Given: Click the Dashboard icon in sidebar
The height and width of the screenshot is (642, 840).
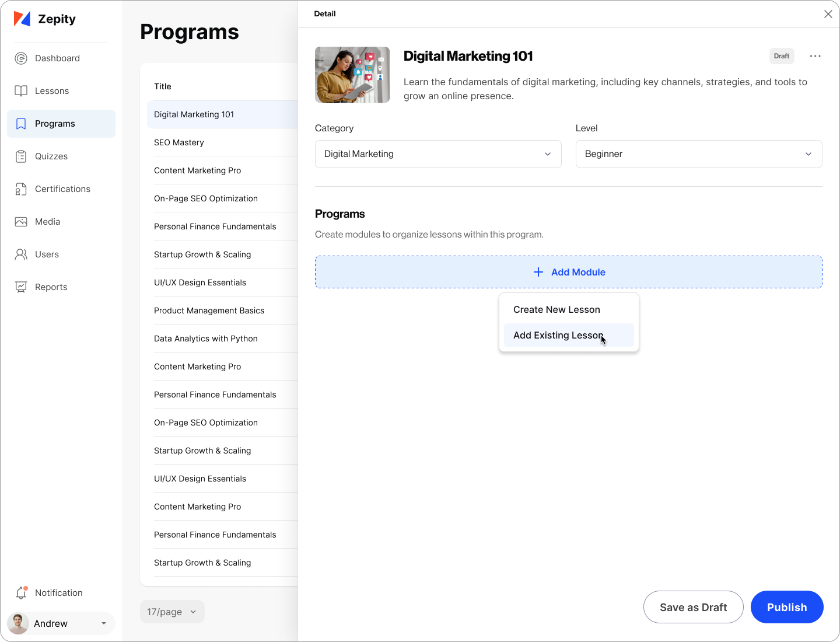Looking at the screenshot, I should 21,58.
